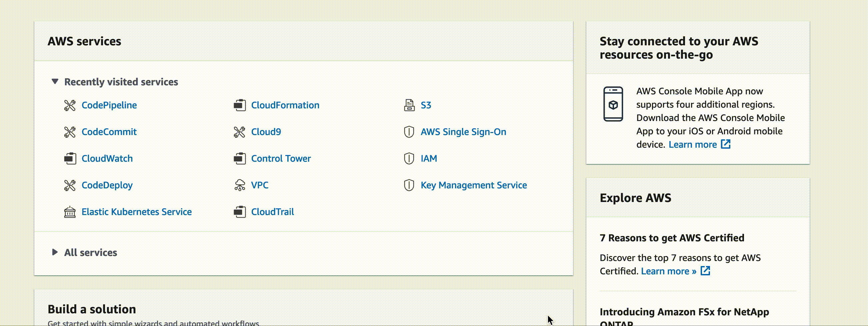This screenshot has height=326, width=868.
Task: Click Learn more about Console Mobile App
Action: point(692,145)
